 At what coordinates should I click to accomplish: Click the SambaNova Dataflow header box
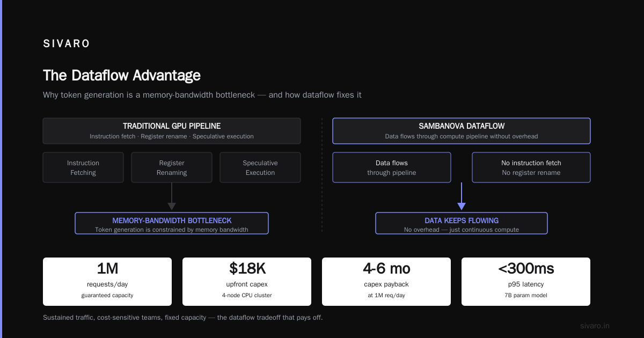tap(462, 131)
